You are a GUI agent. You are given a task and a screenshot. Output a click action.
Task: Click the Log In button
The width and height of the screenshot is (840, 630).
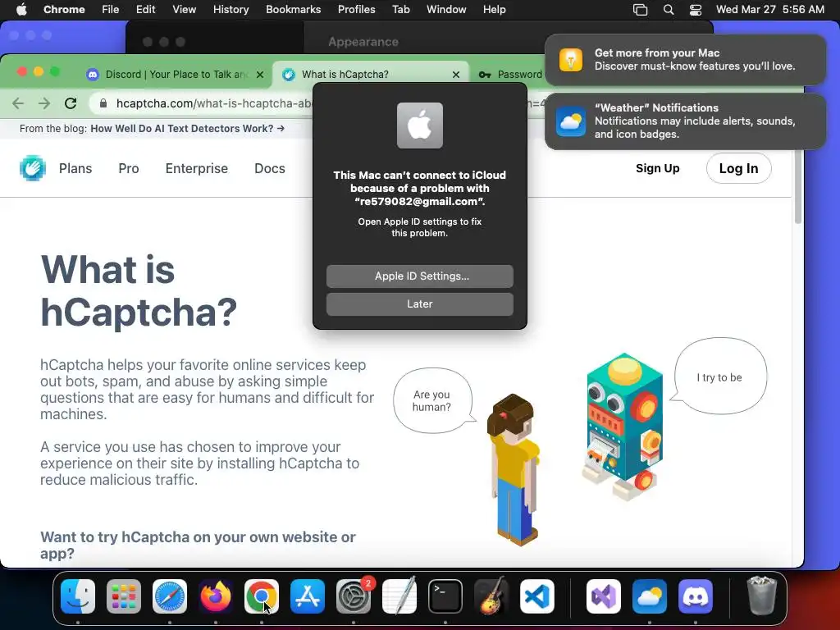738,168
